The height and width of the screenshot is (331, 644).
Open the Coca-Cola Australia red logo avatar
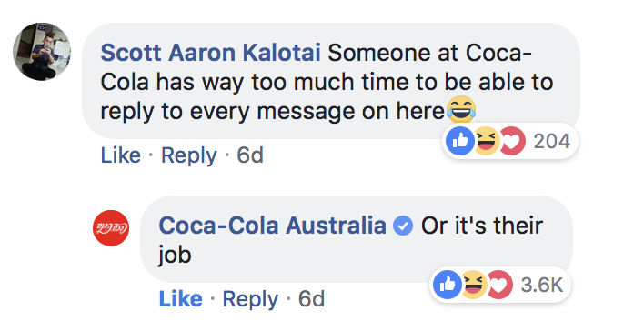pyautogui.click(x=111, y=228)
